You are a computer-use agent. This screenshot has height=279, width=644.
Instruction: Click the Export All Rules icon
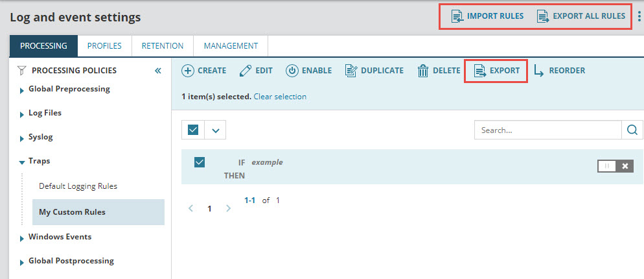tap(542, 16)
